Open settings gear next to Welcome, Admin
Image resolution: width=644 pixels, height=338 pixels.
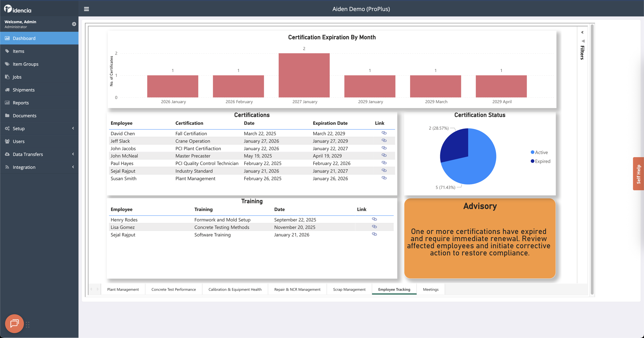tap(74, 24)
